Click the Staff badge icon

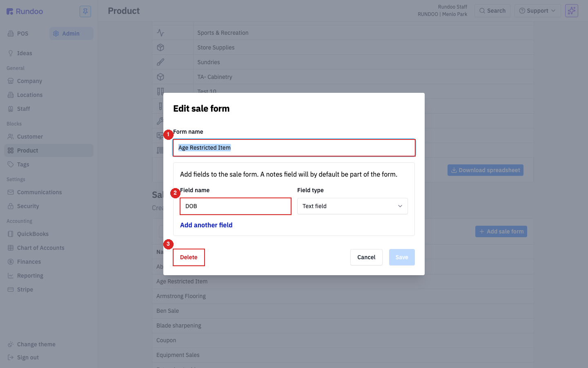click(x=11, y=109)
